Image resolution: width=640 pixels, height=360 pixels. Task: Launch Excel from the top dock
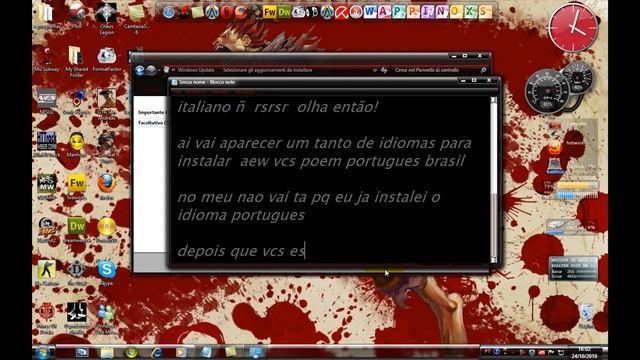coord(470,12)
